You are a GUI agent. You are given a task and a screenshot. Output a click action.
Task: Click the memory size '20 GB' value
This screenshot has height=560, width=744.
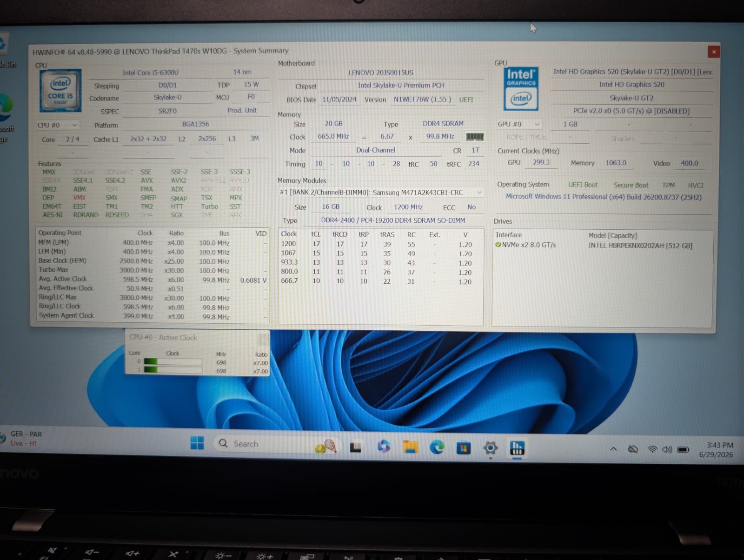point(333,124)
